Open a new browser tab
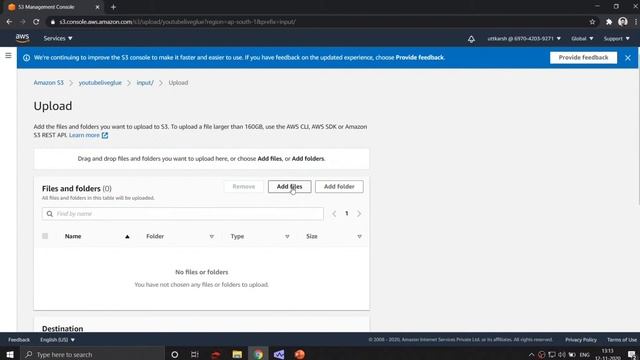The height and width of the screenshot is (360, 640). (x=113, y=7)
